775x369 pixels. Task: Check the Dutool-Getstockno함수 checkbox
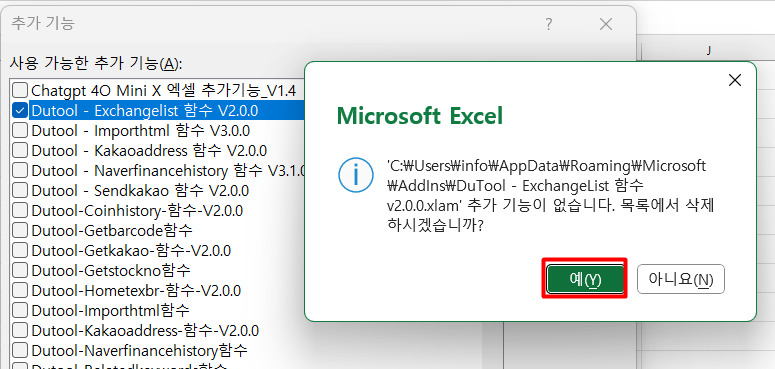[x=20, y=270]
